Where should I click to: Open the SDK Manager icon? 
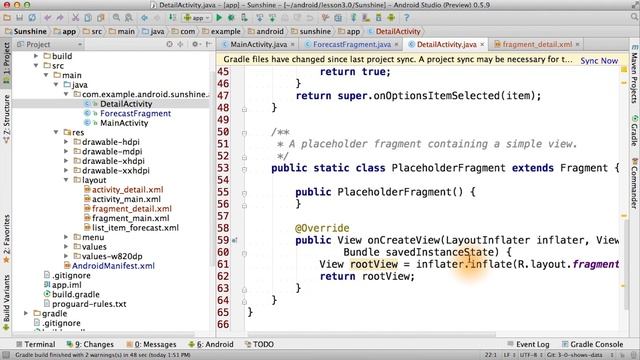379,18
